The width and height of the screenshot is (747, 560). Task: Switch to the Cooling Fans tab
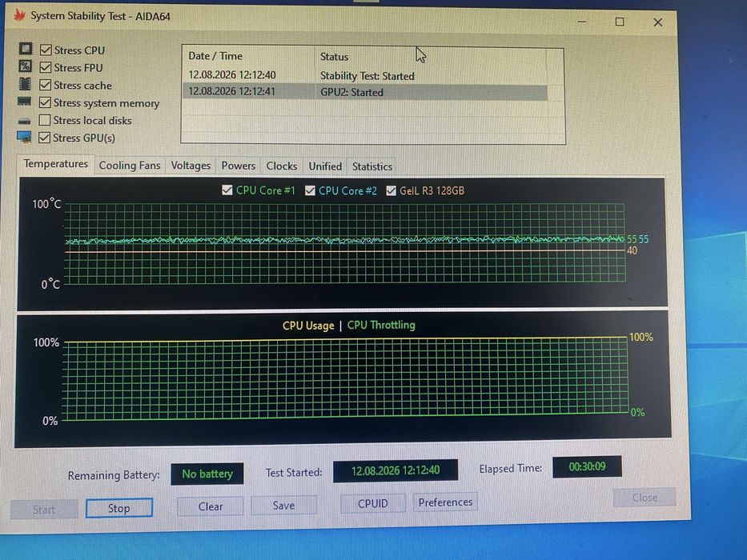click(x=130, y=166)
